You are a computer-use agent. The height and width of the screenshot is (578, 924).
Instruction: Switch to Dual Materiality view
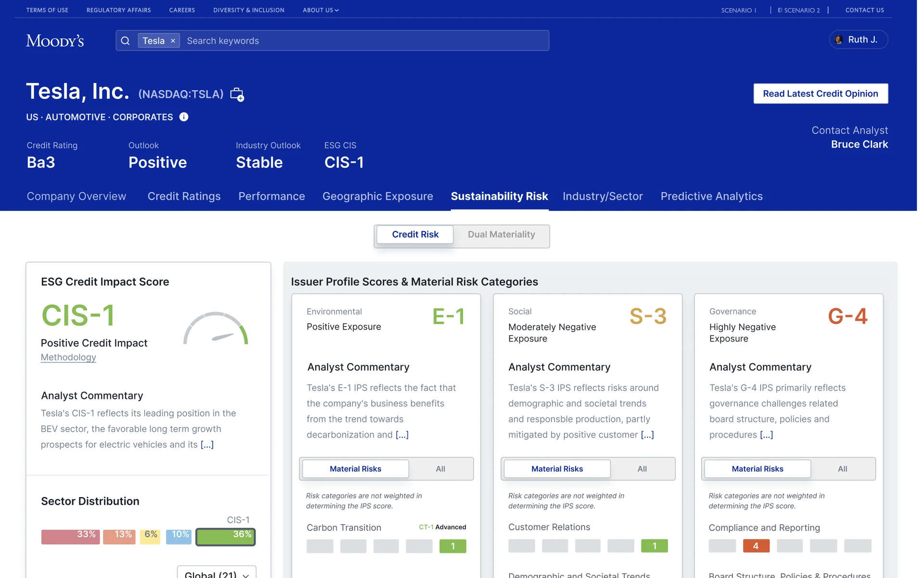501,235
